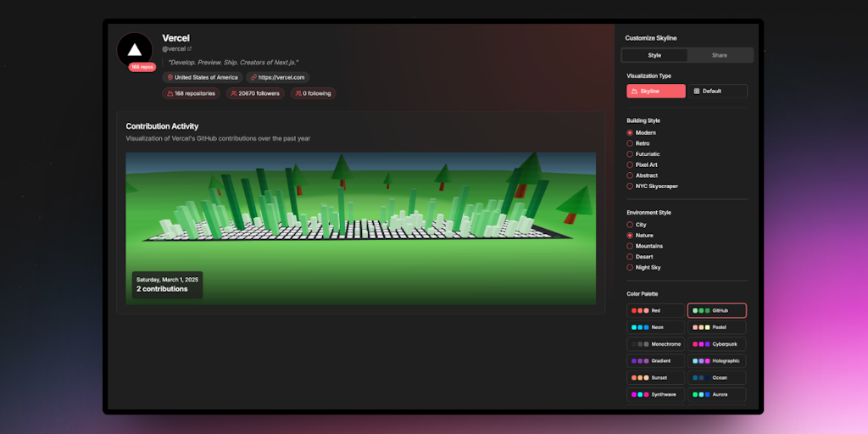Click the following people icon

[x=298, y=93]
